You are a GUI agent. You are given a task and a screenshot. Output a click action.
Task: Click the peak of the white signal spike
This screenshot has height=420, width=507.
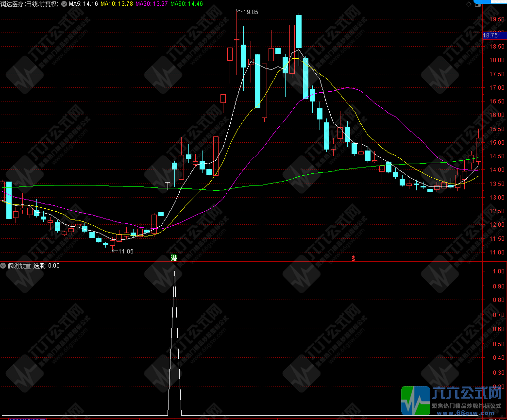pos(174,271)
